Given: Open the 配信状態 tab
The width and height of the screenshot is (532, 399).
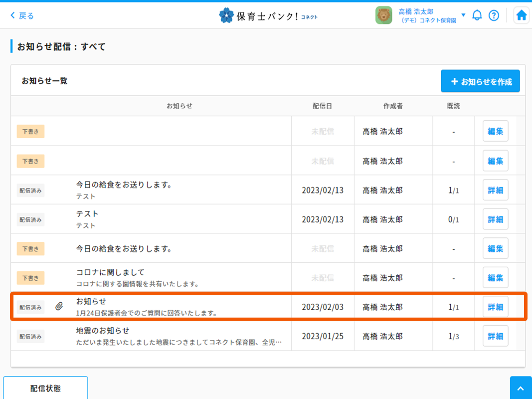Looking at the screenshot, I should tap(45, 388).
